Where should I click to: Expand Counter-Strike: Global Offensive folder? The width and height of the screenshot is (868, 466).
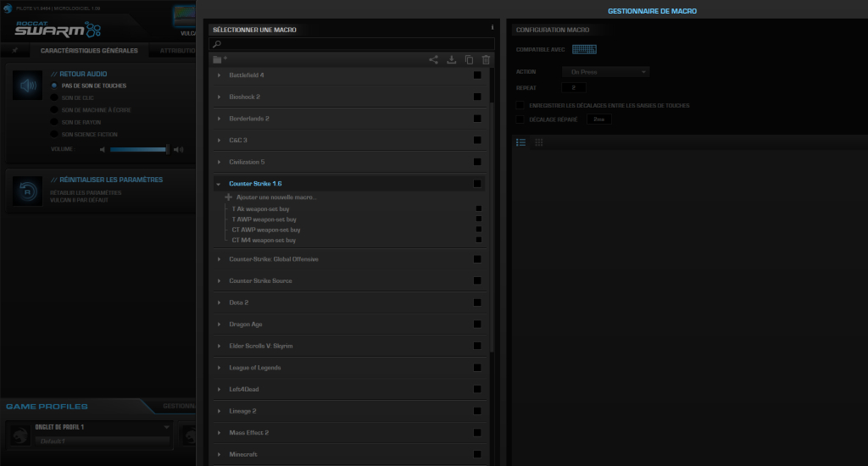tap(220, 259)
